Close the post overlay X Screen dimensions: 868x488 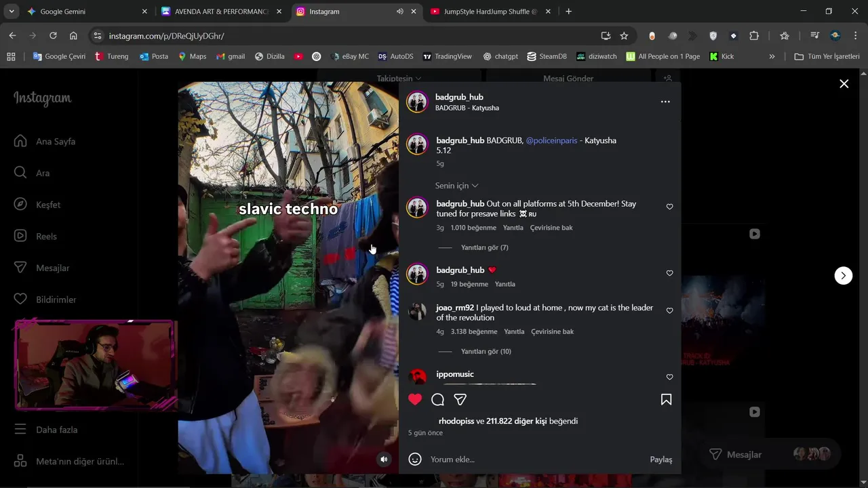844,83
